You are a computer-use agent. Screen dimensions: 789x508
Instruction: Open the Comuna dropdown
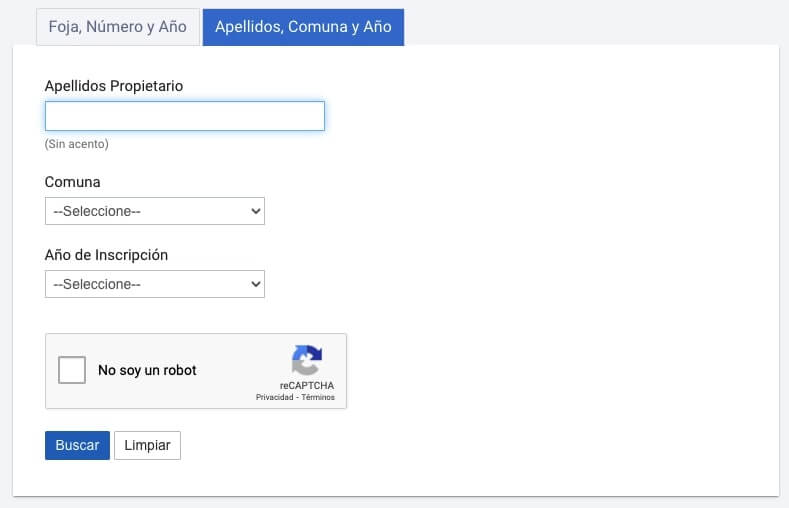(x=154, y=211)
